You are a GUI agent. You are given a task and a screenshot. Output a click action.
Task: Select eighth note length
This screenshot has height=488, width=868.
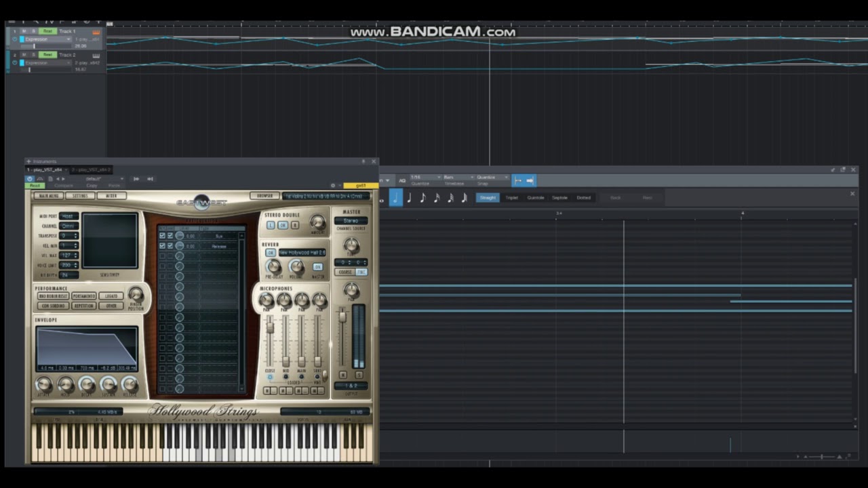422,198
